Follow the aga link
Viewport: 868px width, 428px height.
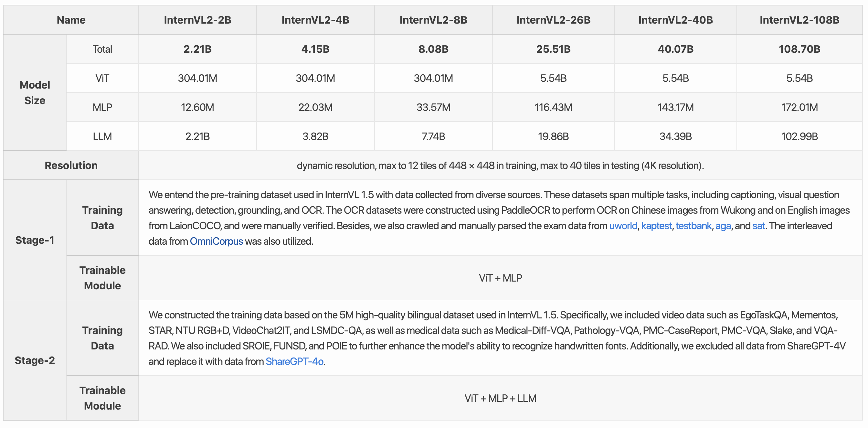(x=723, y=226)
